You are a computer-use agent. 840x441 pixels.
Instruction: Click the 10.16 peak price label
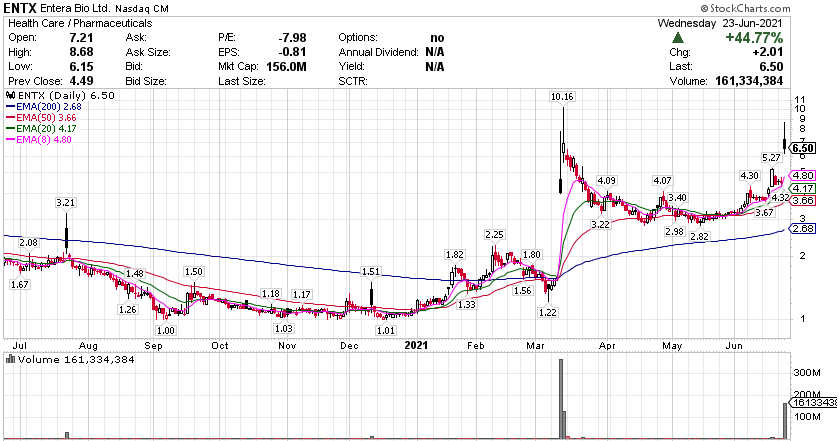click(x=561, y=96)
